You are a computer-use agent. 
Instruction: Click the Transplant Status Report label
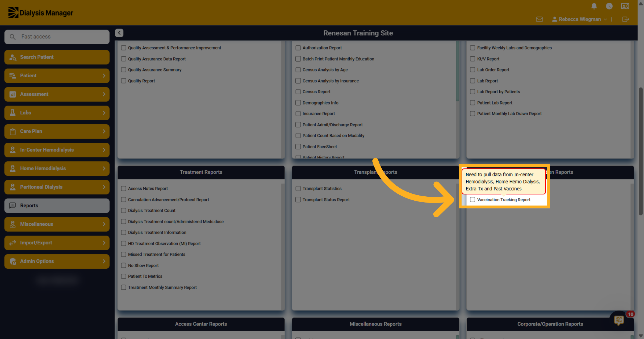[x=326, y=200]
